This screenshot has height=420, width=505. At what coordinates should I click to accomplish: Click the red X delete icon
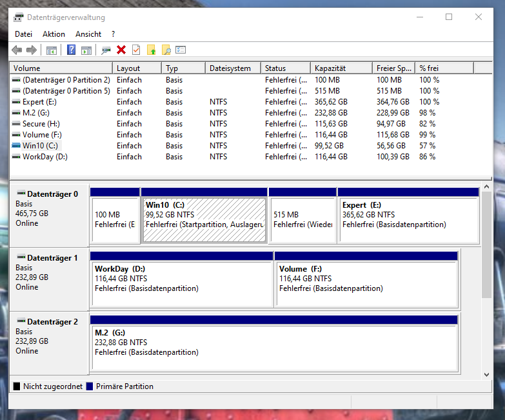(x=121, y=50)
